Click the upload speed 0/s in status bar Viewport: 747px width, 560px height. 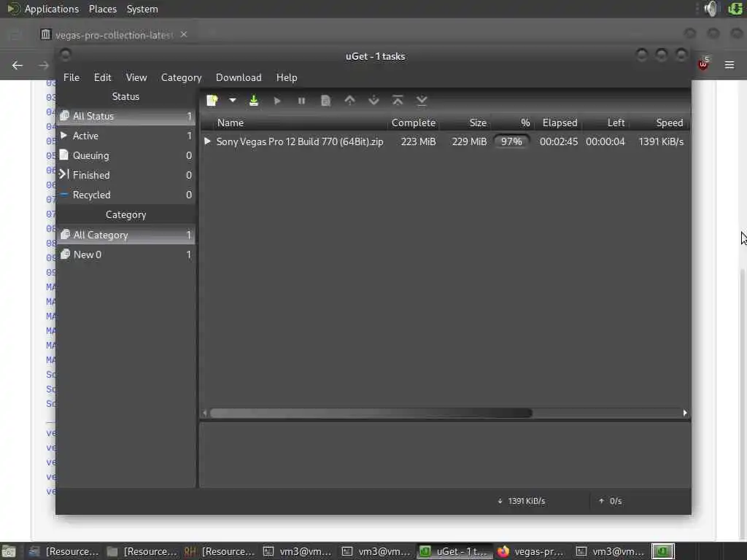pos(611,501)
